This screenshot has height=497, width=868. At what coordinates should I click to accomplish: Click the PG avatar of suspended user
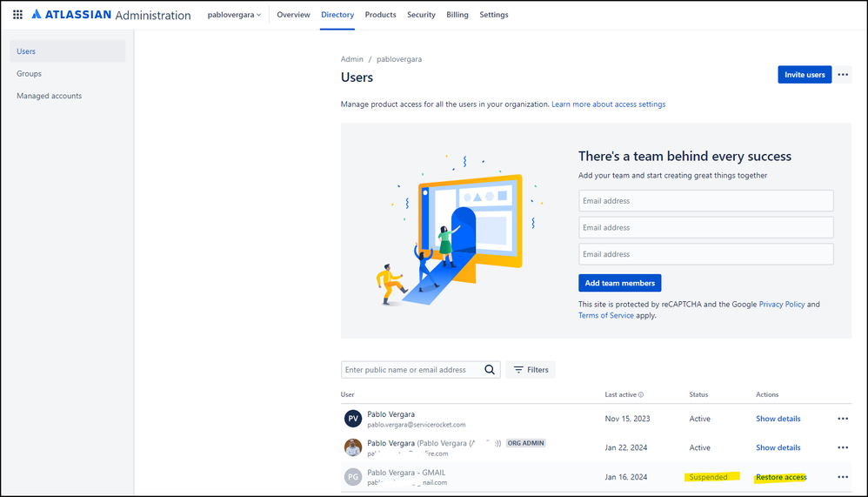coord(352,476)
